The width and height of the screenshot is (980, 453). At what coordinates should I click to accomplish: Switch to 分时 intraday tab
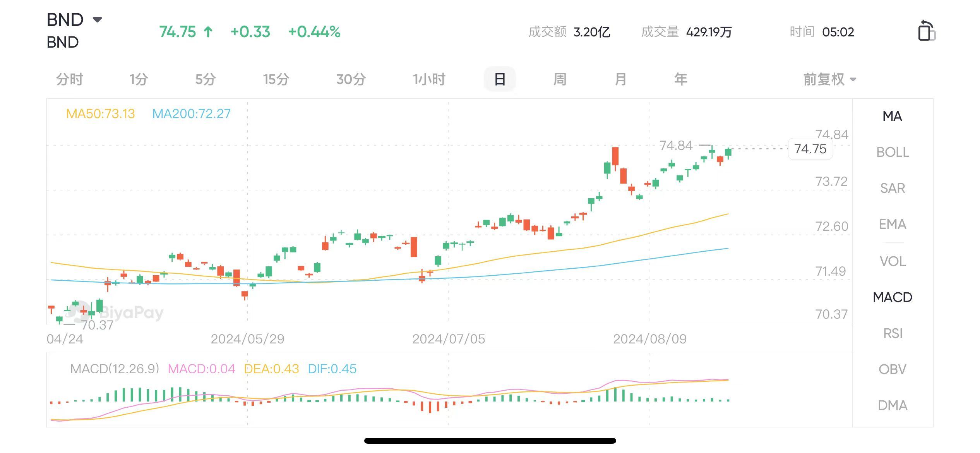[70, 79]
